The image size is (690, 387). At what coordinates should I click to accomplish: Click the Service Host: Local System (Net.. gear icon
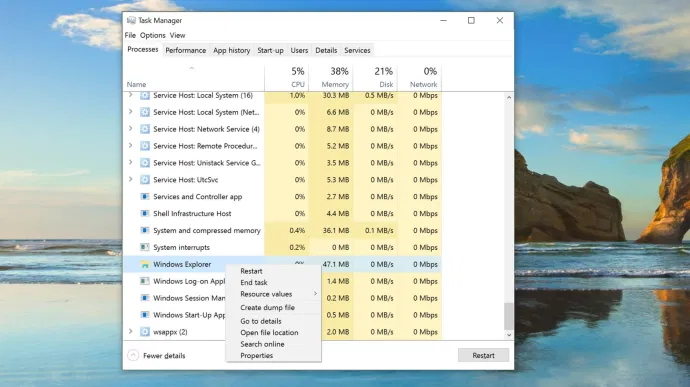145,112
